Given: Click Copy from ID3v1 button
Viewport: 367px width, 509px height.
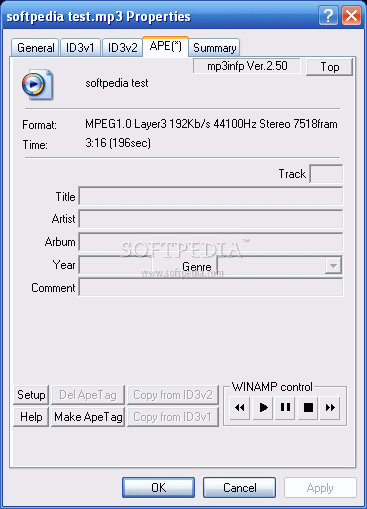Looking at the screenshot, I should 173,417.
